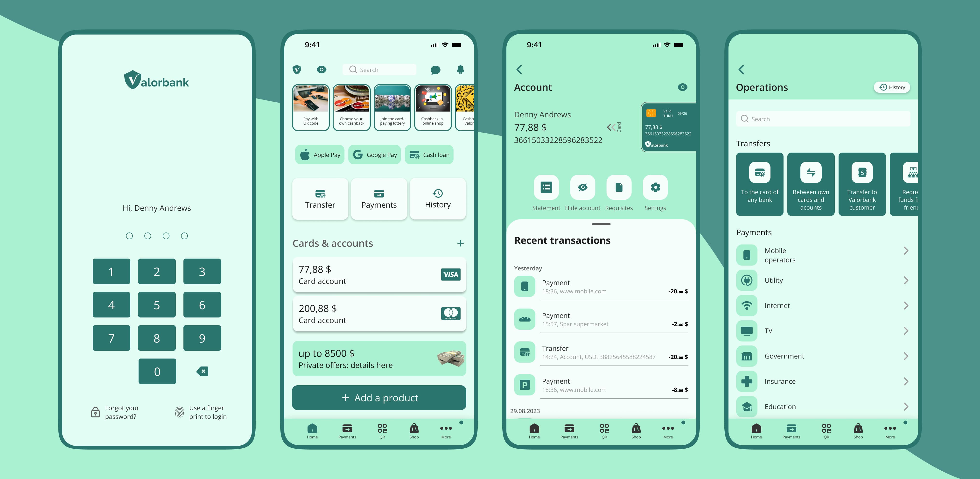The image size is (980, 479).
Task: Click Add a product button
Action: 379,397
